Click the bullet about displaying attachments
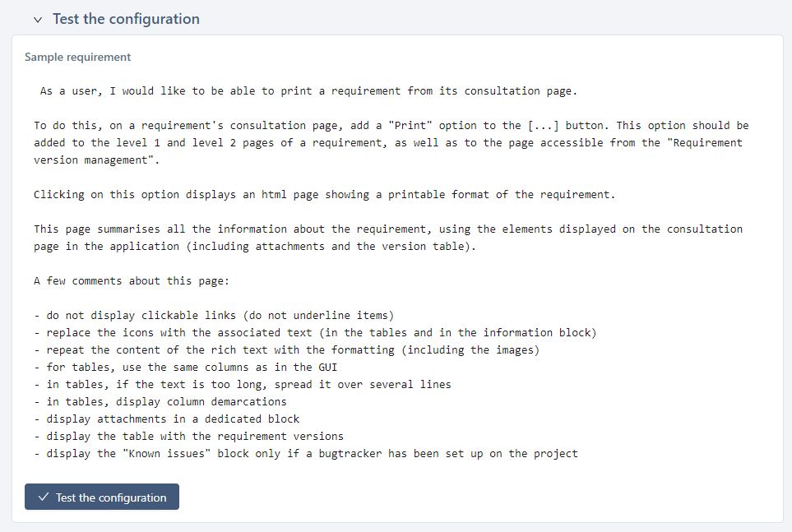Image resolution: width=792 pixels, height=532 pixels. 164,419
